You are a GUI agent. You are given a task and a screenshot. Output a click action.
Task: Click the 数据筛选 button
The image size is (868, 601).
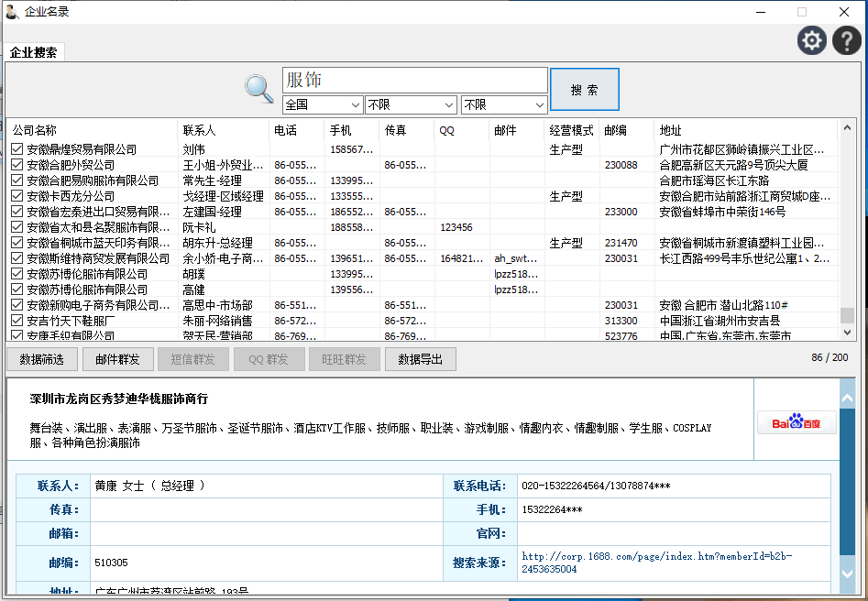pos(41,359)
